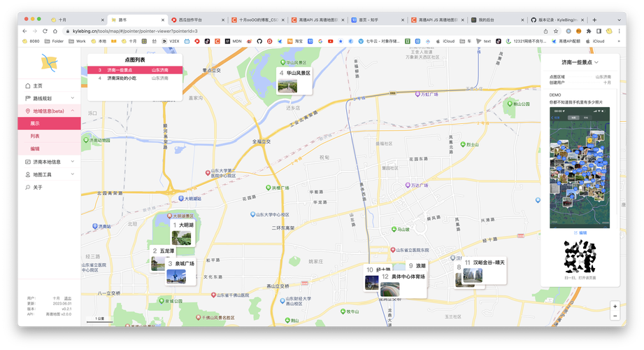This screenshot has height=350, width=644.
Task: Toggle the browser side panel icon
Action: (599, 31)
